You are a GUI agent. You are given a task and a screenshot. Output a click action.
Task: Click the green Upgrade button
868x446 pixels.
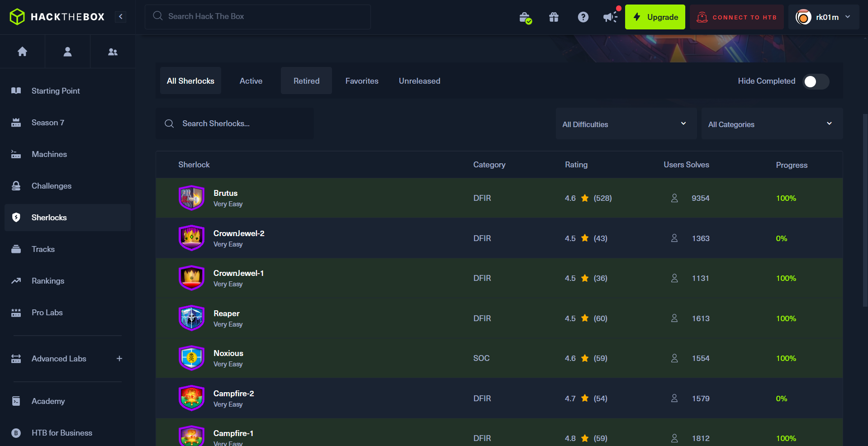[655, 17]
